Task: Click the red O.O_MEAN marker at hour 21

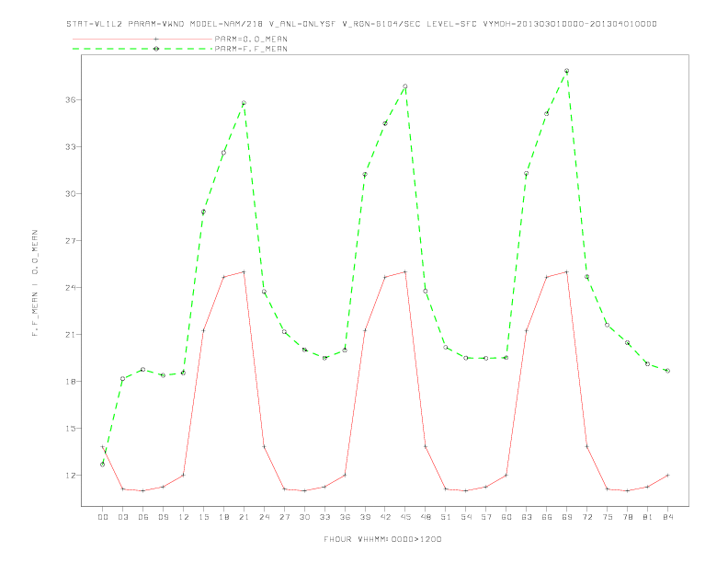Action: pos(244,271)
